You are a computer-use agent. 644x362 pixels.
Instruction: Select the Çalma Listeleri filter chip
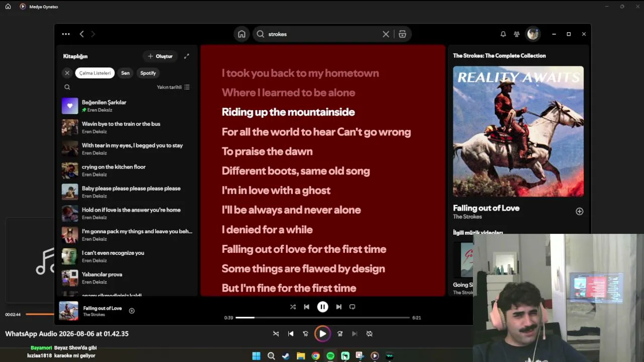95,73
